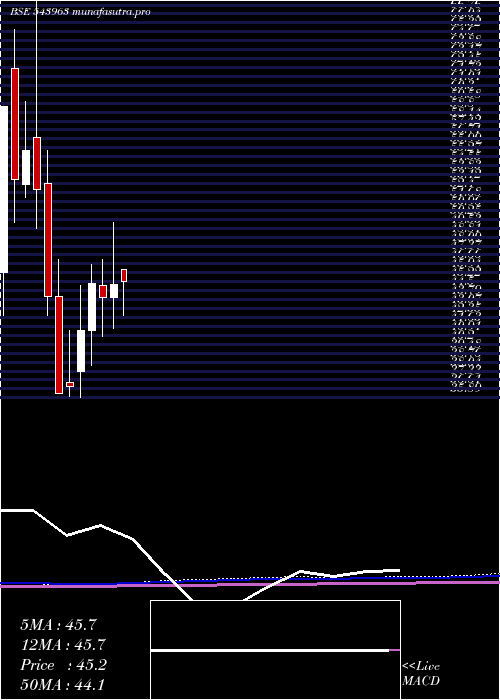Click the final small red candlestick of the series
Screen dimensions: 500x700
pos(124,275)
